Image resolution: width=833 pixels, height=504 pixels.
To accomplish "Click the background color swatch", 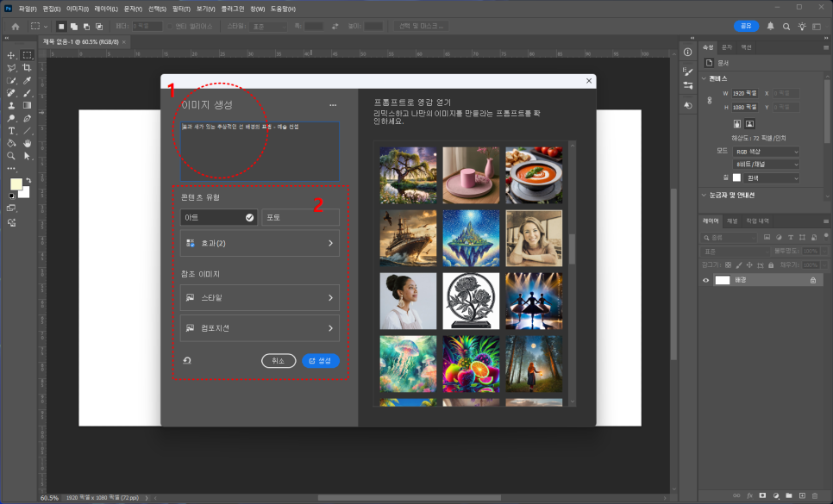I will [x=25, y=194].
